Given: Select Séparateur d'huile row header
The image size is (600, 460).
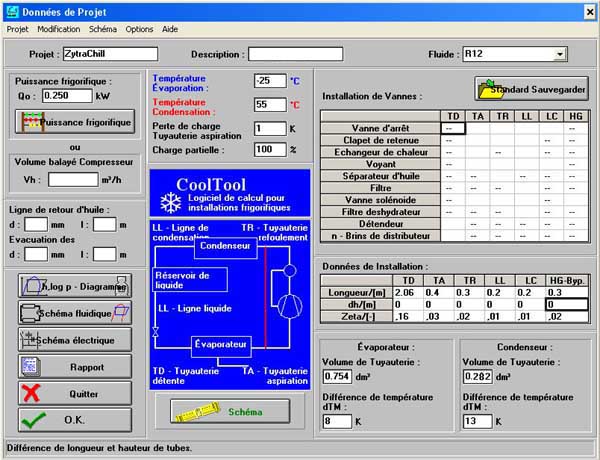Looking at the screenshot, I should pos(380,176).
